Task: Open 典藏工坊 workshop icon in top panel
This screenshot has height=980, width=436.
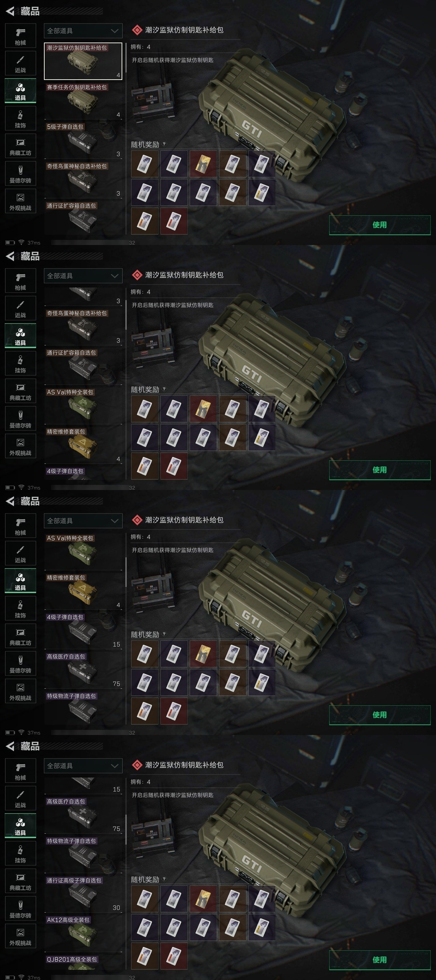Action: coord(20,146)
